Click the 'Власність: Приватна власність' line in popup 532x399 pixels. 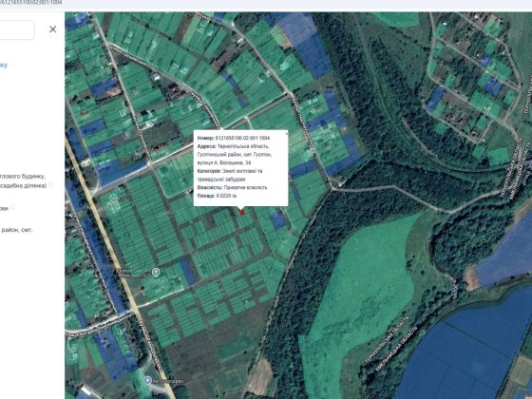pyautogui.click(x=232, y=187)
